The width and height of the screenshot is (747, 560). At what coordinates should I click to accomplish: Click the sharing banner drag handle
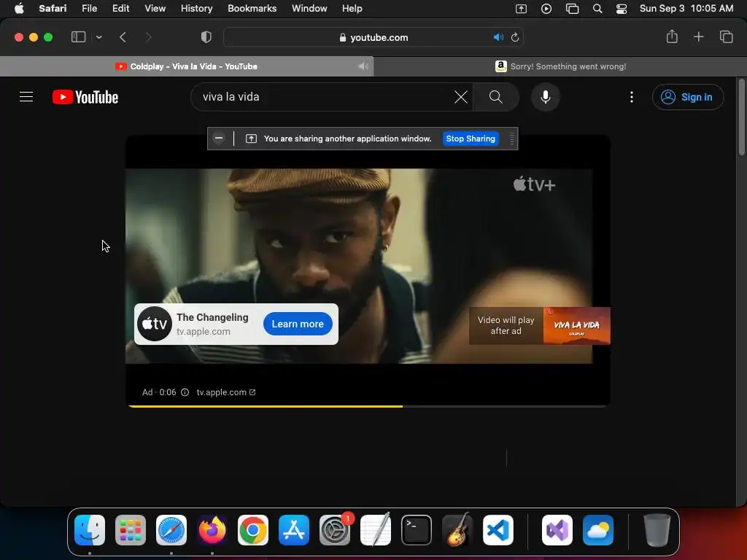pos(512,139)
